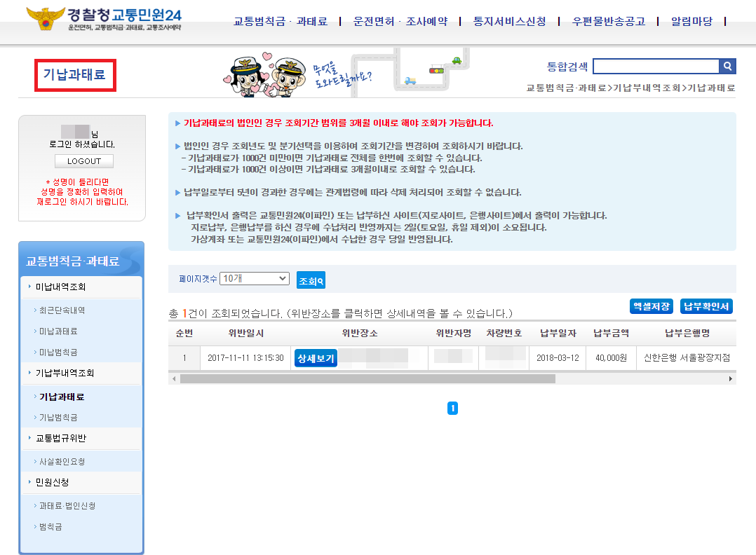Click the 조회 search button
Screen dimensions: 756x555
[x=311, y=278]
